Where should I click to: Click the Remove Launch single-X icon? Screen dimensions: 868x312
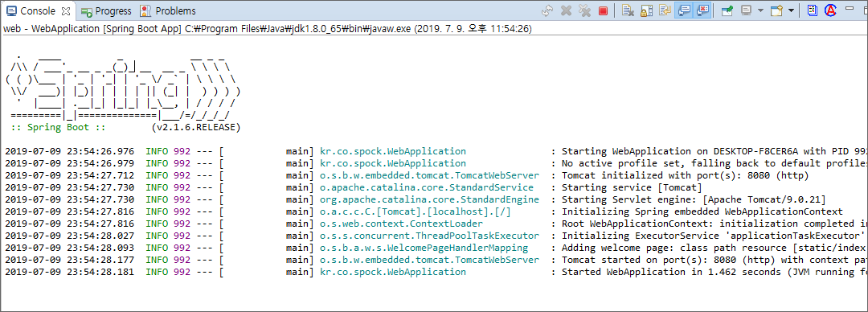[x=566, y=10]
